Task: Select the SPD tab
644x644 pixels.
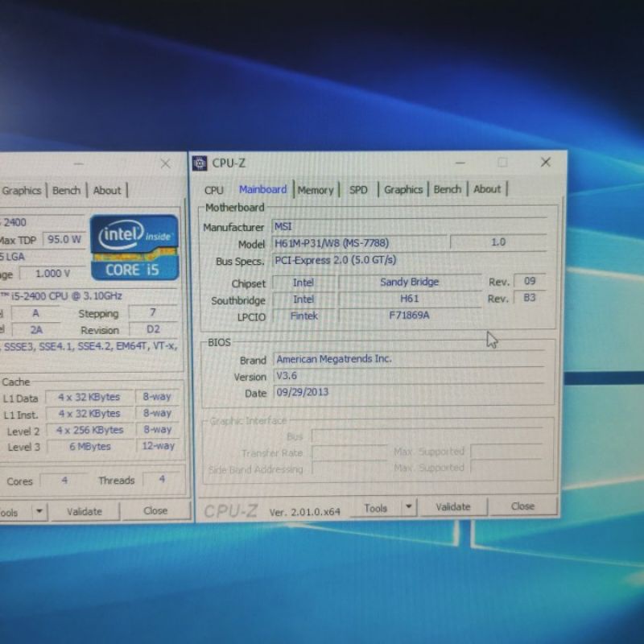Action: 358,190
